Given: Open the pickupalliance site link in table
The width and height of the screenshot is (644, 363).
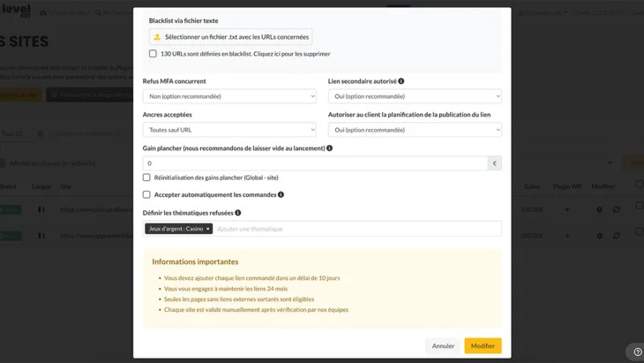Looking at the screenshot, I should 96,209.
